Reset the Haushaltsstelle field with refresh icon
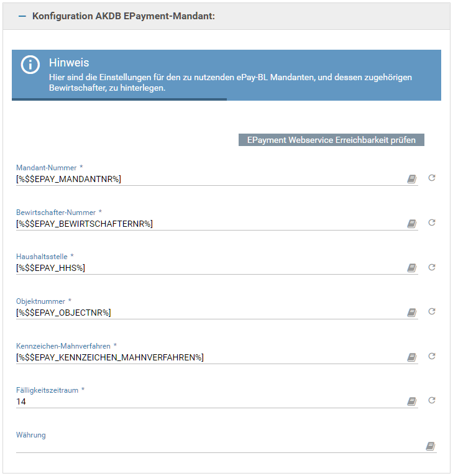The width and height of the screenshot is (453, 476). [x=432, y=267]
